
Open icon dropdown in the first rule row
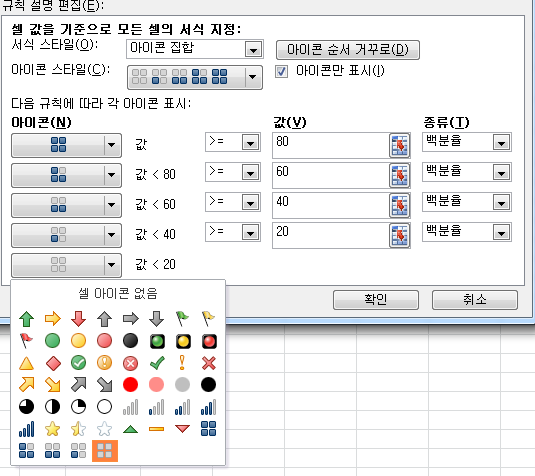pos(112,145)
